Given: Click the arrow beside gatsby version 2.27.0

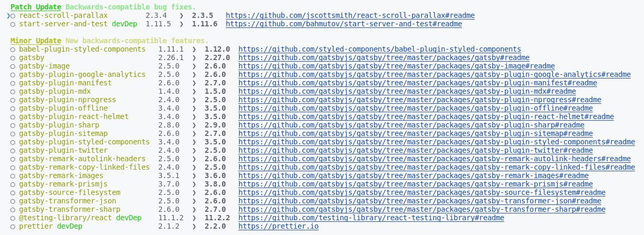Looking at the screenshot, I should point(194,58).
